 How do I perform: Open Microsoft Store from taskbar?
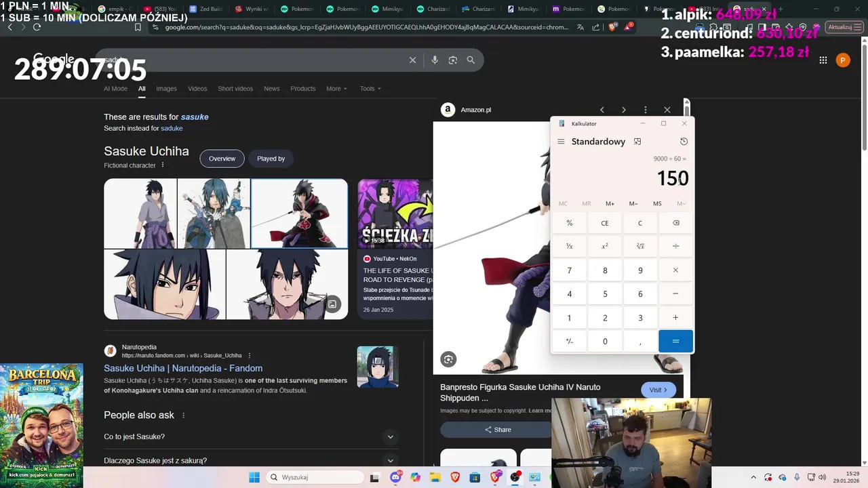tap(475, 477)
